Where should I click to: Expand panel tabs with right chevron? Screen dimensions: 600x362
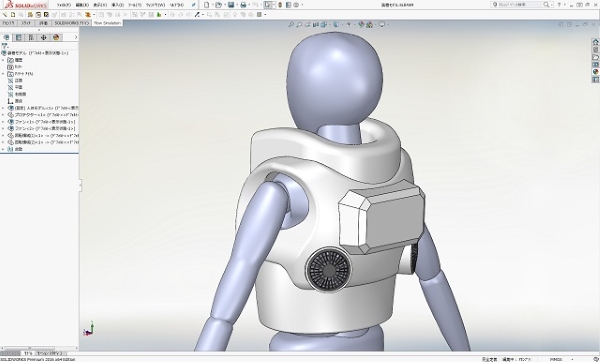(x=76, y=37)
